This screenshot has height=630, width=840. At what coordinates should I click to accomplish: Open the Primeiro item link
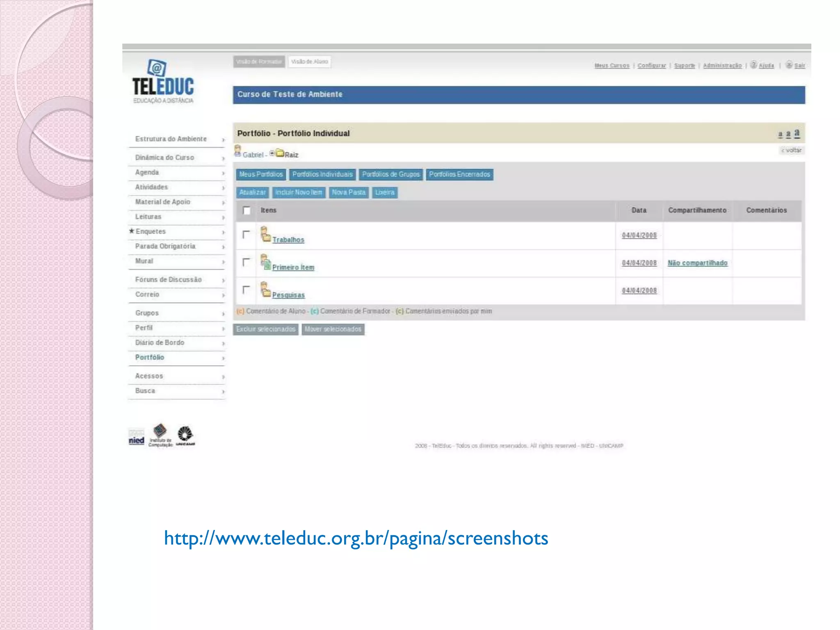(x=293, y=267)
